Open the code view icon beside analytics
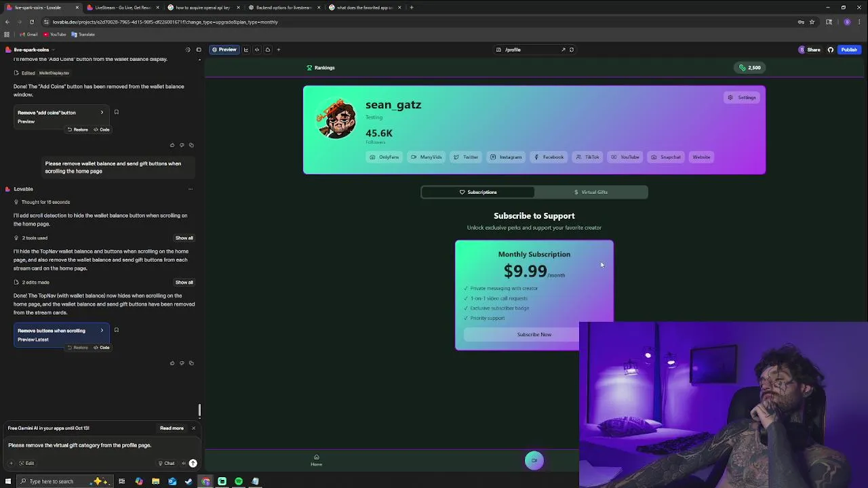This screenshot has height=488, width=868. 257,49
